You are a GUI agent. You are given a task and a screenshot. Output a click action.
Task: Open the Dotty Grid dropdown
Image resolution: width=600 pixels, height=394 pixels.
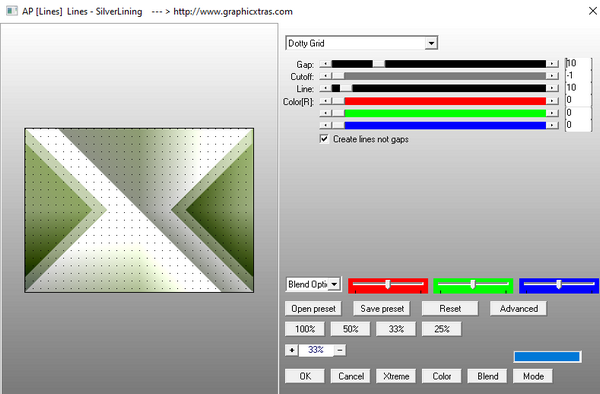(431, 43)
